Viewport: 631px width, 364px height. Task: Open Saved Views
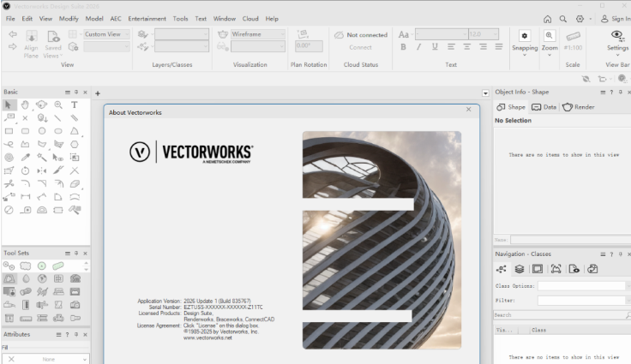tap(53, 39)
